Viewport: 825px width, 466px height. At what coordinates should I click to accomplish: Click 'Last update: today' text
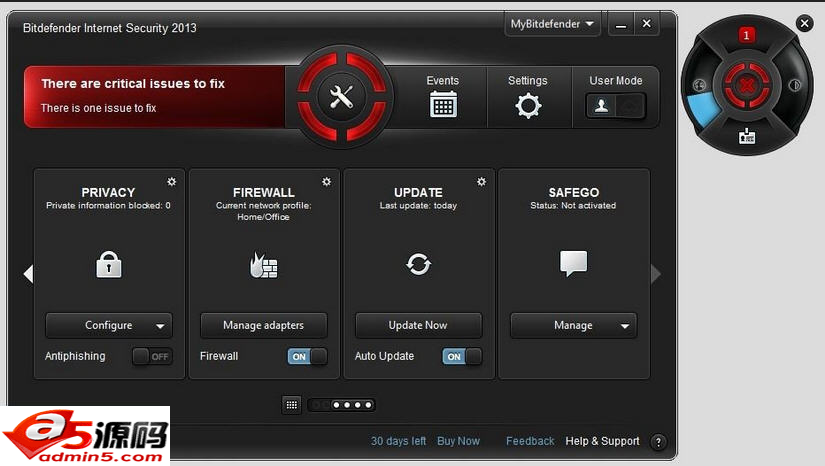418,206
